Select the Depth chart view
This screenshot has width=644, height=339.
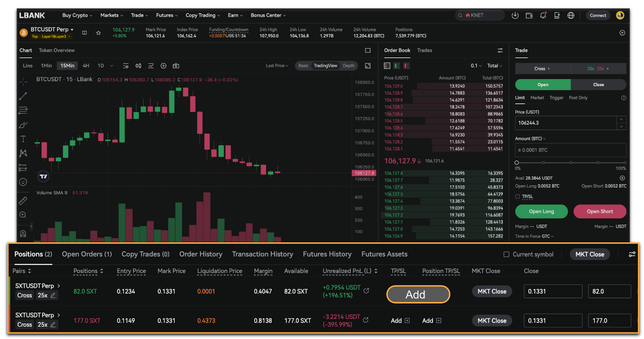(x=349, y=66)
